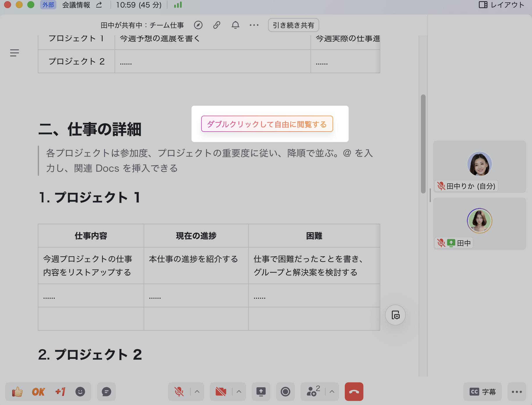532x405 pixels.
Task: Open the document outline sidebar
Action: click(x=15, y=53)
